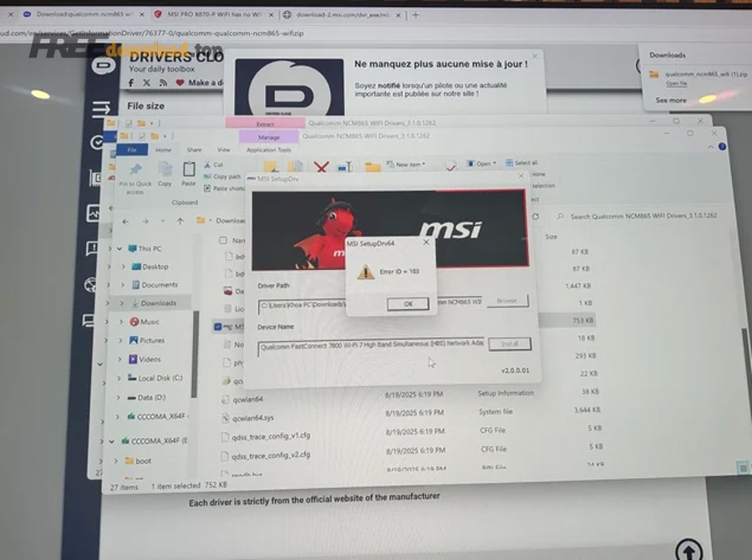This screenshot has width=752, height=560.
Task: Open recent locations dropdown arrow
Action: (163, 221)
